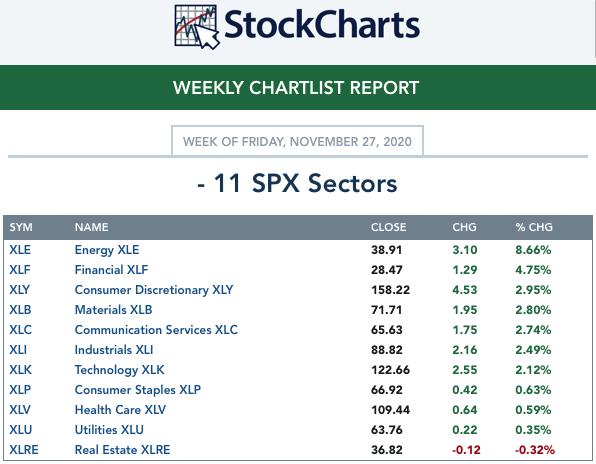Click the StockCharts logo icon
This screenshot has height=464, width=596.
click(197, 27)
